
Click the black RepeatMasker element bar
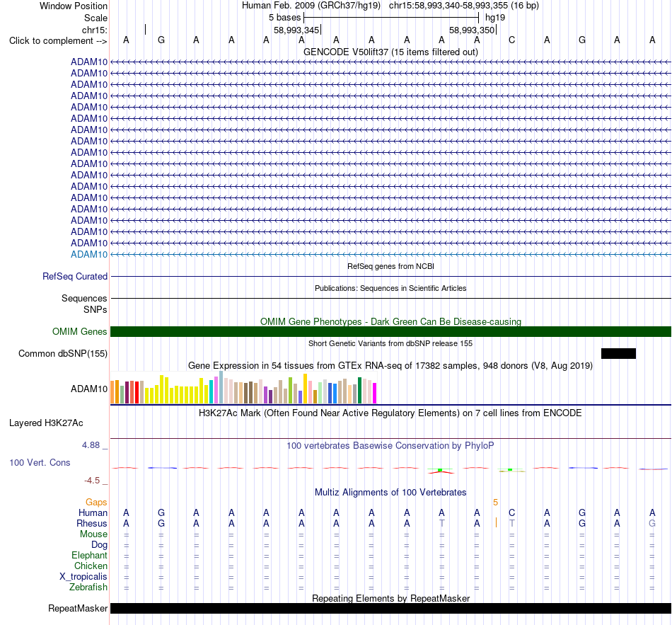coord(390,608)
